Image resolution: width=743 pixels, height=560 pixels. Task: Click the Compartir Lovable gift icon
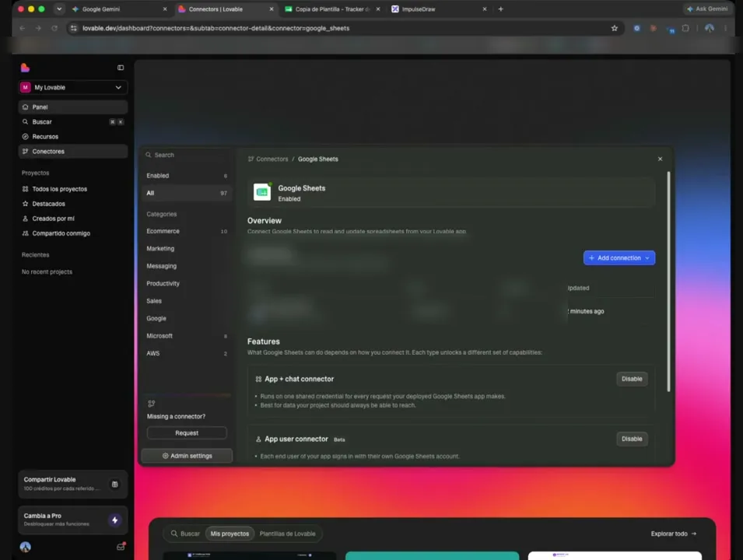point(114,485)
